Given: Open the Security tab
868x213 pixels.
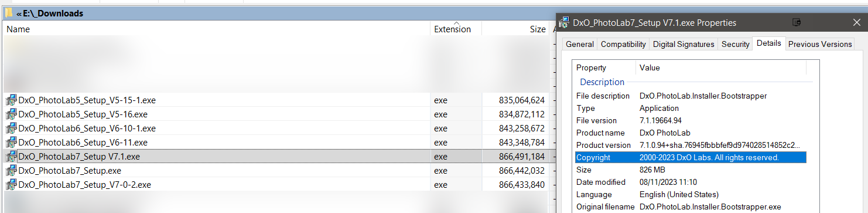Looking at the screenshot, I should 735,44.
